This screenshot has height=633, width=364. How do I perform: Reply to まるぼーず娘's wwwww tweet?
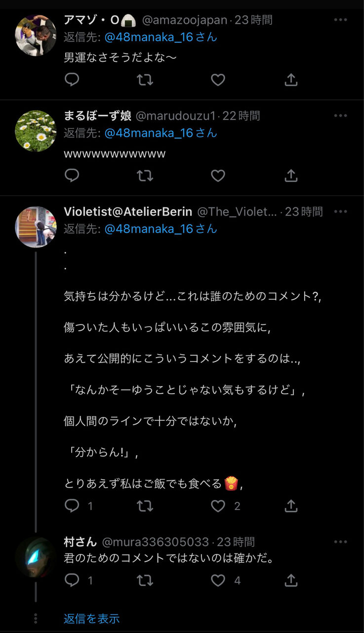(x=72, y=176)
